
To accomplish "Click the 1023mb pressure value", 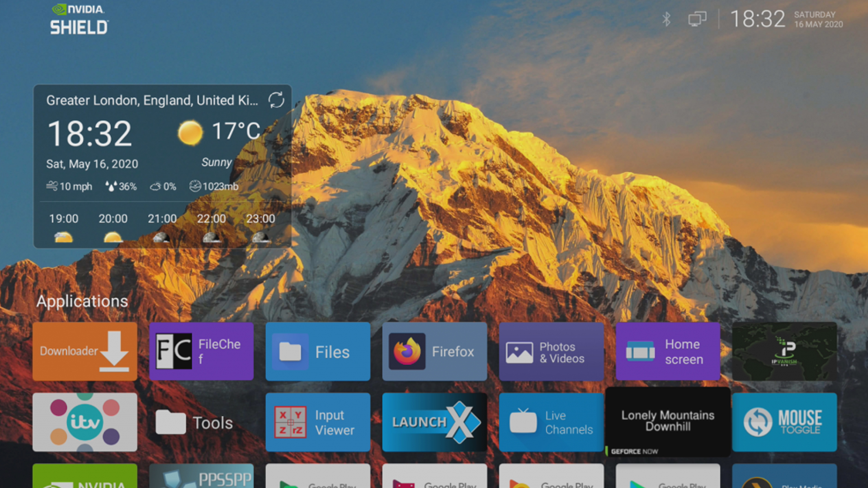I will click(x=214, y=186).
